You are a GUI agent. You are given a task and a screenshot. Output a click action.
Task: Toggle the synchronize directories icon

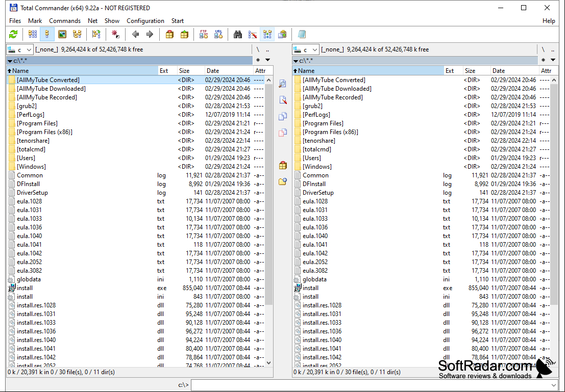[267, 34]
